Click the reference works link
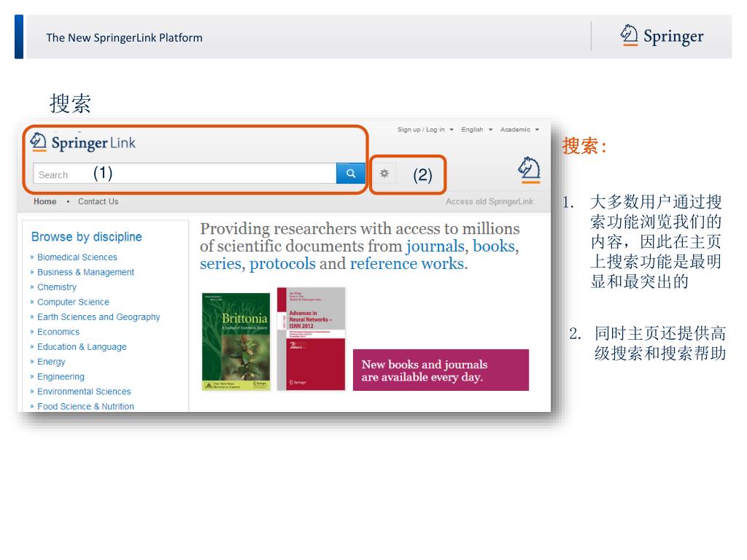747x560 pixels. click(x=407, y=264)
